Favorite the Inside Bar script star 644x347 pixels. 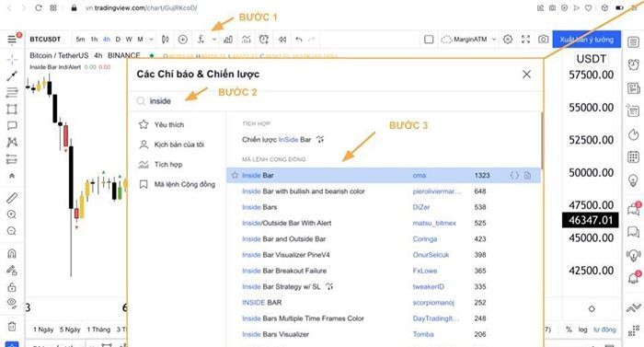click(235, 175)
